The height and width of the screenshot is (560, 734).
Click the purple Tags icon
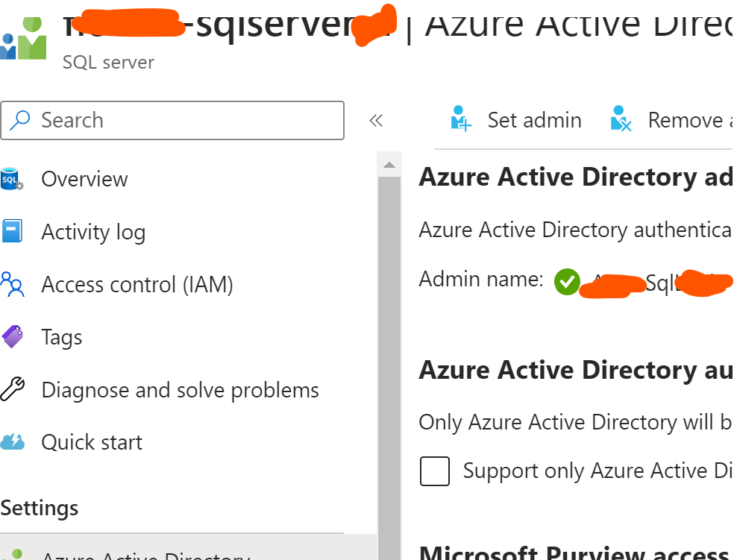pos(12,337)
